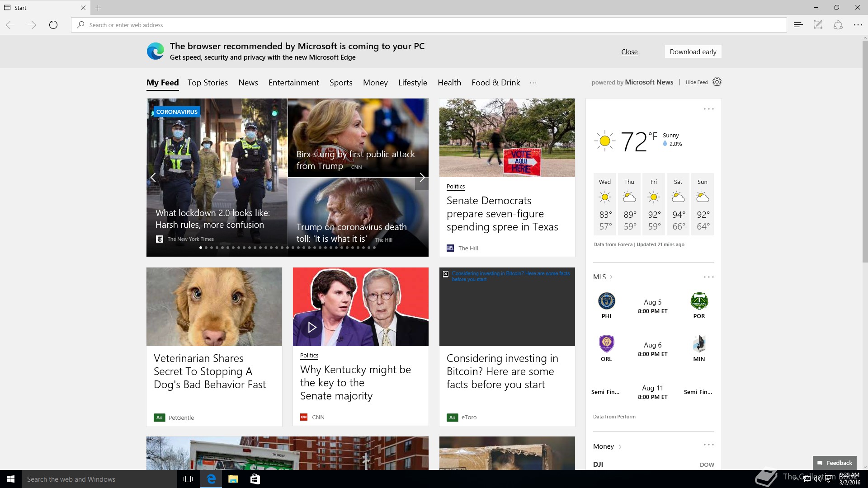868x488 pixels.
Task: Click the Vote Aqui Here photo
Action: 507,138
